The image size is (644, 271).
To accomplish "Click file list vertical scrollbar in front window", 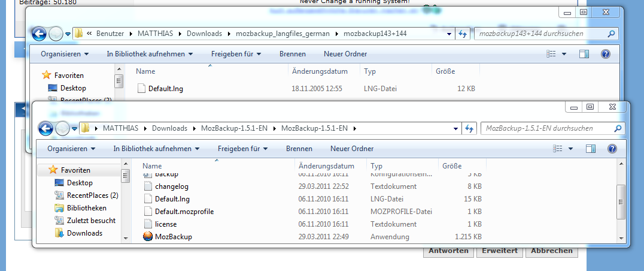I will [621, 201].
